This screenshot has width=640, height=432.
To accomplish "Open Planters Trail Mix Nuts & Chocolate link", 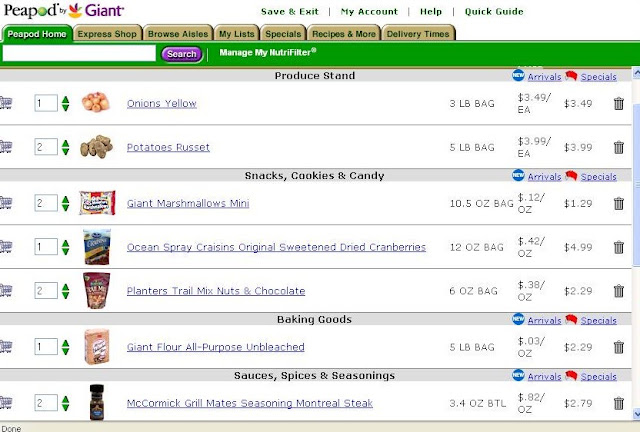I will pyautogui.click(x=216, y=291).
